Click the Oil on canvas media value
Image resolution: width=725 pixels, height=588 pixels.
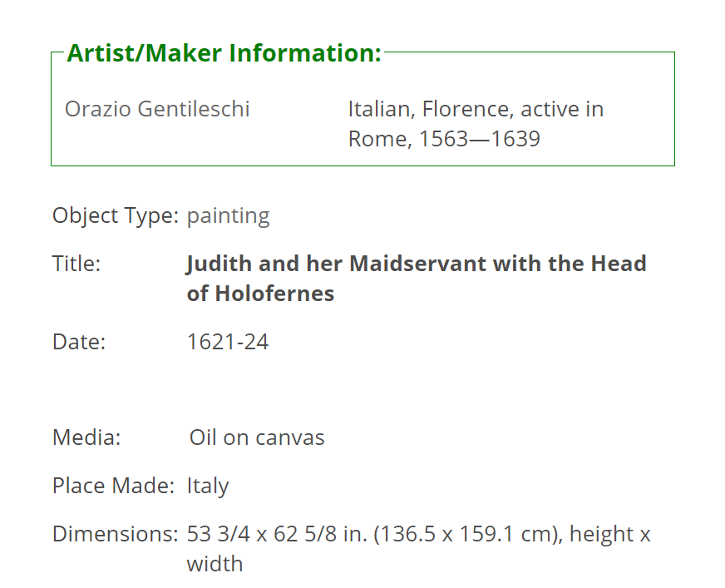[257, 437]
